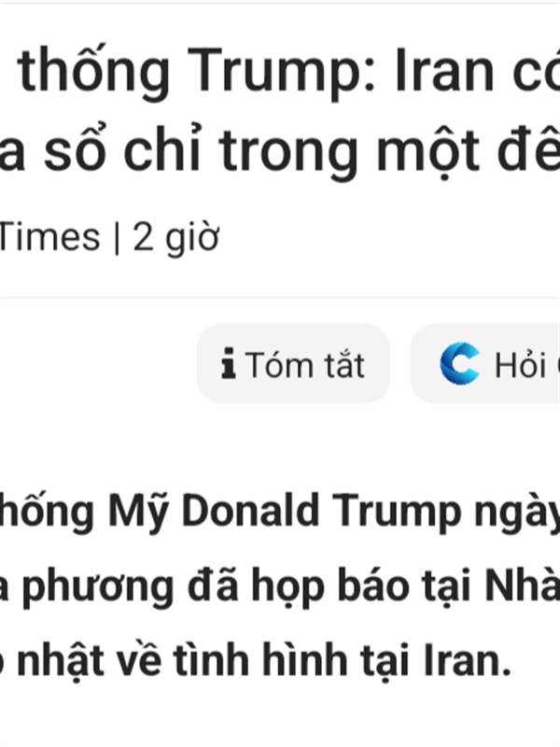Click the '2 giờ' timestamp
Image resolution: width=560 pixels, height=747 pixels.
pyautogui.click(x=176, y=237)
